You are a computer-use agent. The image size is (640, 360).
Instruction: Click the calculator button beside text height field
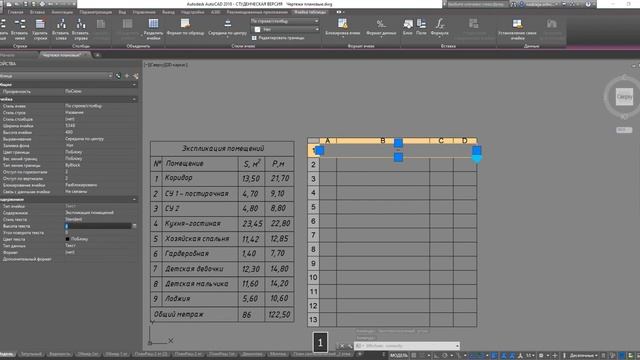point(134,226)
